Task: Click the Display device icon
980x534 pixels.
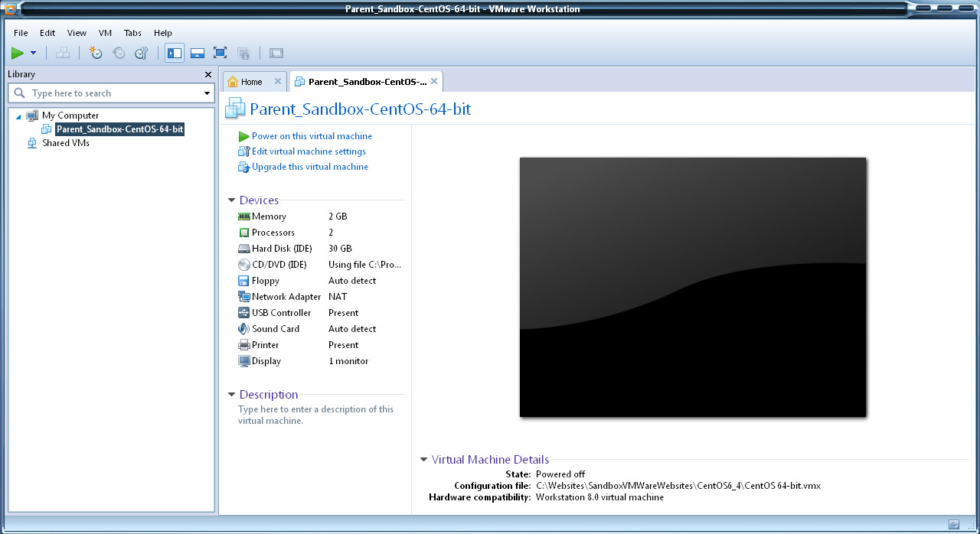Action: [x=244, y=361]
